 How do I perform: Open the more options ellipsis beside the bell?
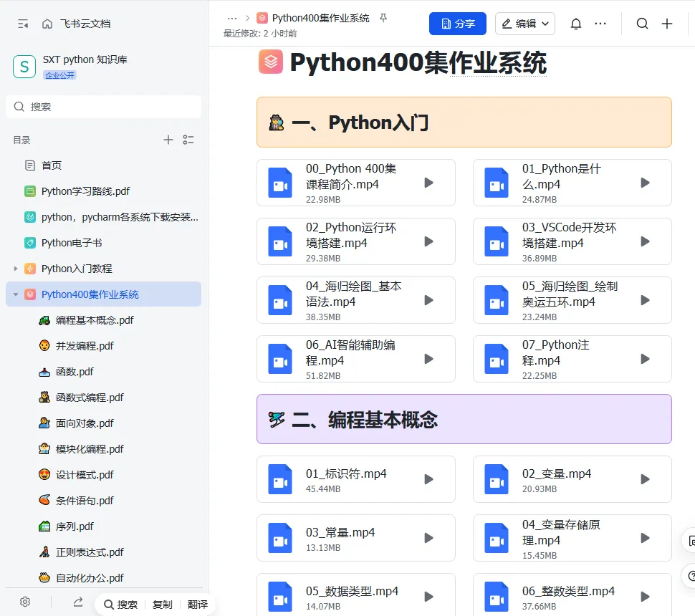pos(600,24)
